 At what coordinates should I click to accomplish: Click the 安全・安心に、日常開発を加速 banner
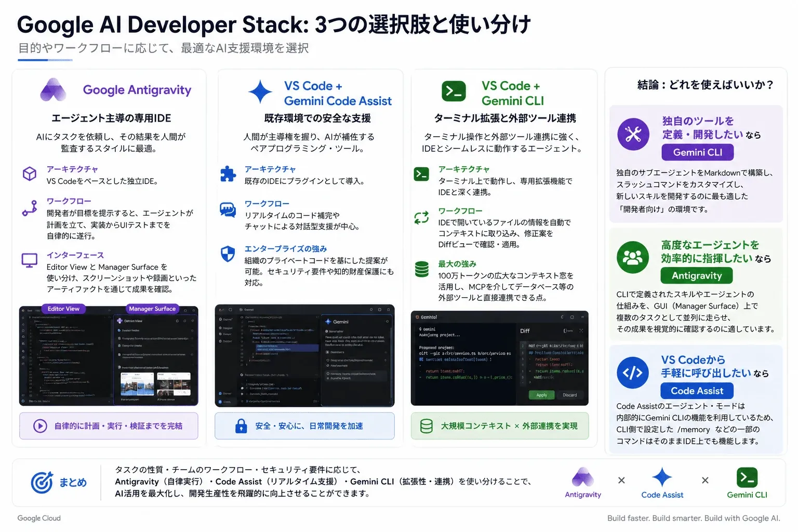(x=304, y=426)
